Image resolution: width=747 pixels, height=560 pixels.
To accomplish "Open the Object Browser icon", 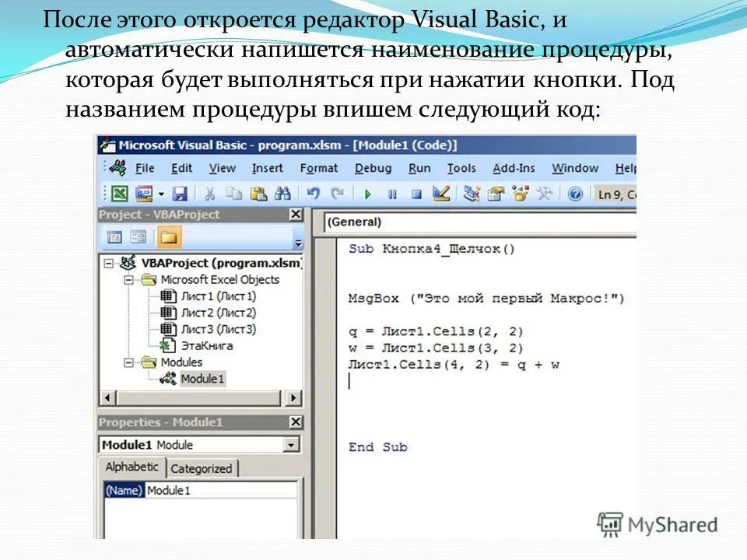I will (x=521, y=194).
